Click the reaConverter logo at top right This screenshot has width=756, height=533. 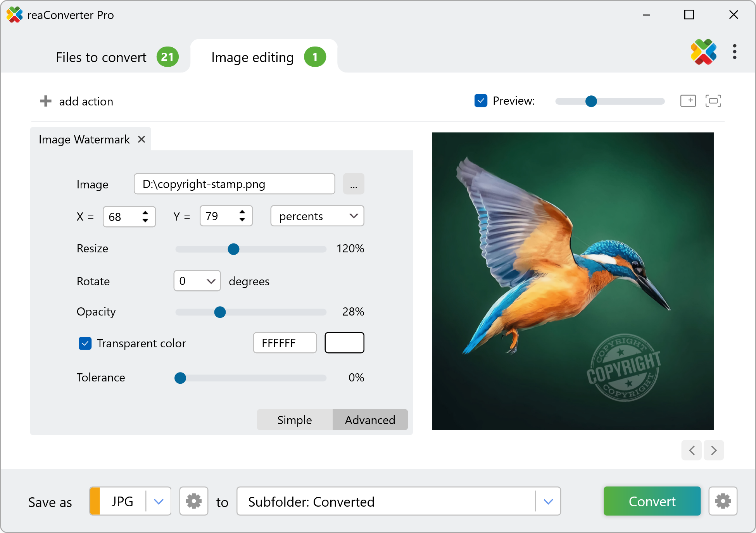[703, 52]
